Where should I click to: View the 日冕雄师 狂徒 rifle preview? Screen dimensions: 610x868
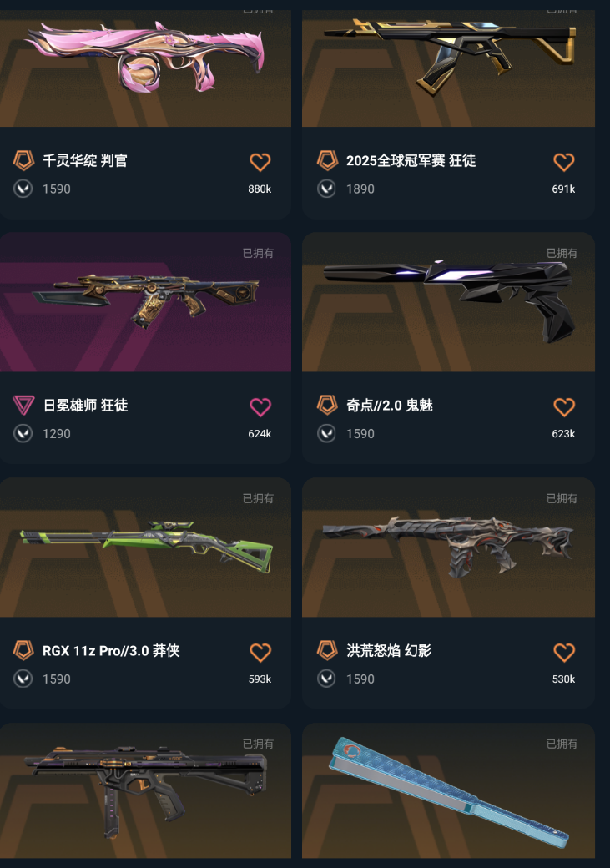point(145,302)
